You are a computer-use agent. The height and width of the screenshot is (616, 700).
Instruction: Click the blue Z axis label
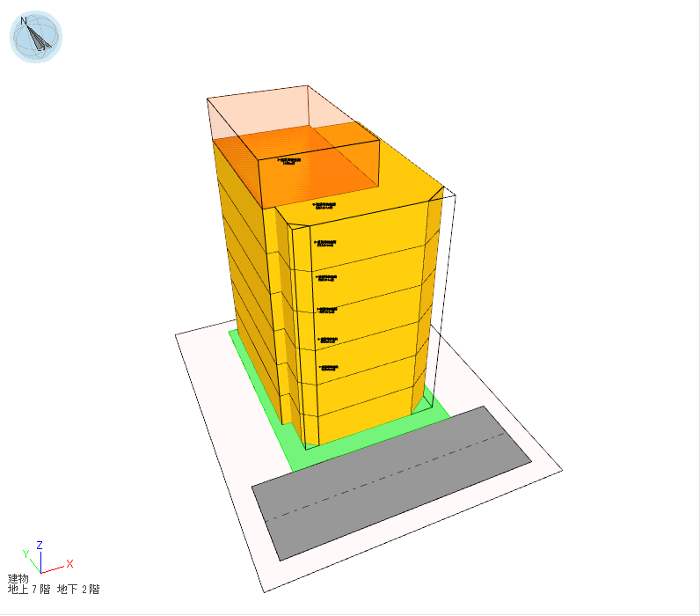(40, 546)
